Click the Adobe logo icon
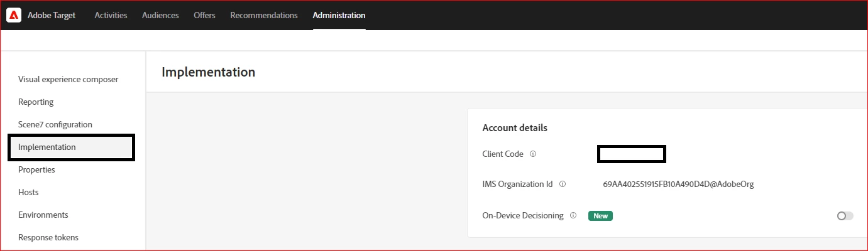This screenshot has width=868, height=251. point(14,15)
